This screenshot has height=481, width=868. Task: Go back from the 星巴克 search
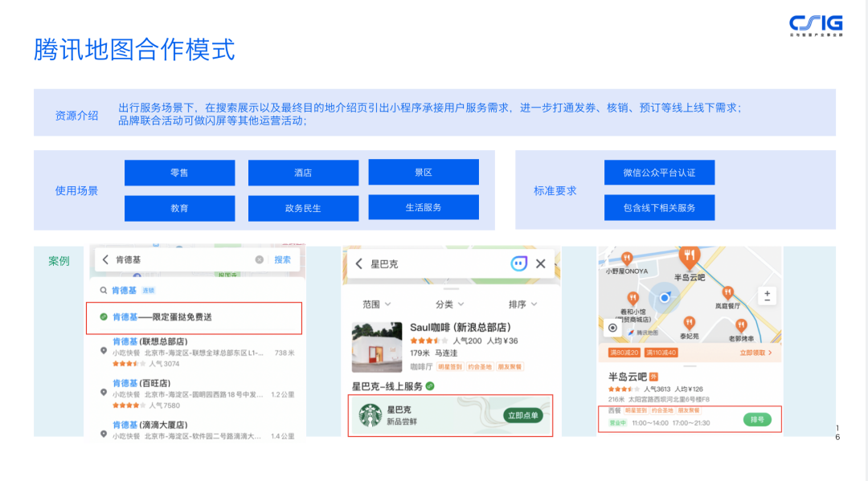coord(358,263)
